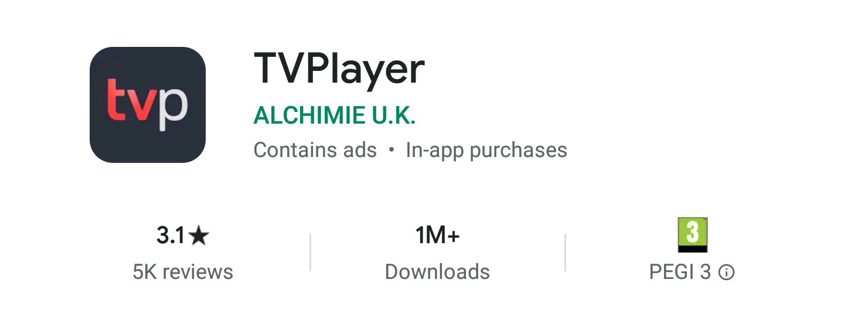Click the In-app purchases label
This screenshot has width=868, height=317.
[486, 151]
